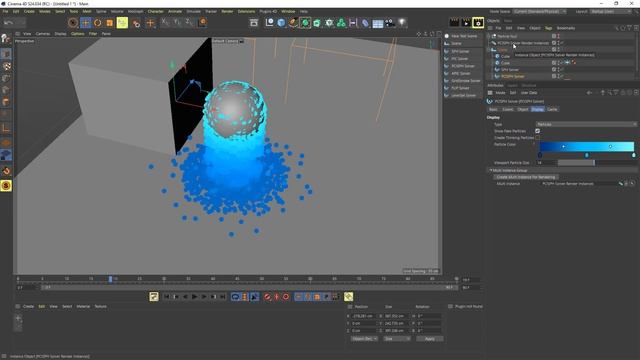Image resolution: width=640 pixels, height=360 pixels.
Task: Open the Size dropdown in coordinates panel
Action: (397, 339)
